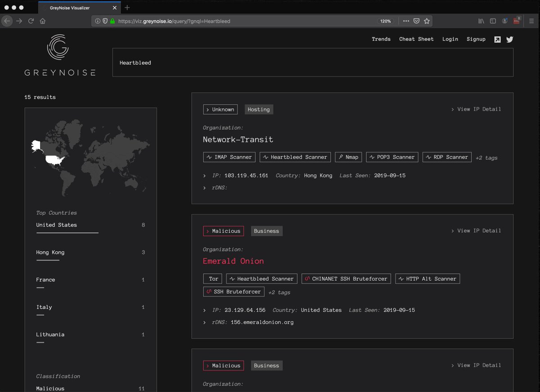
Task: Click Malicious tag on the third card
Action: [223, 365]
